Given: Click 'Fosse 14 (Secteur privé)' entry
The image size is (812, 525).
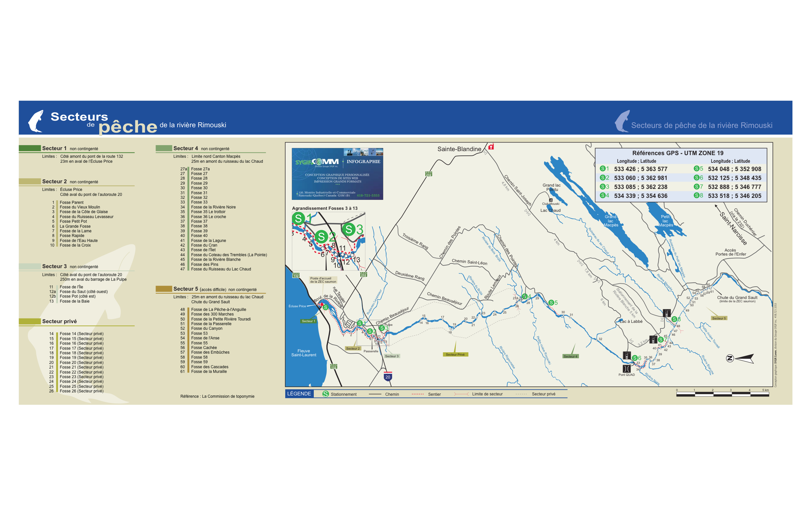Looking at the screenshot, I should 82,334.
